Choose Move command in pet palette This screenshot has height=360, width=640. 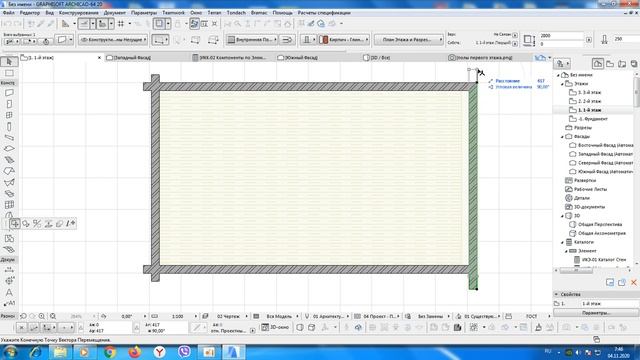pyautogui.click(x=15, y=224)
